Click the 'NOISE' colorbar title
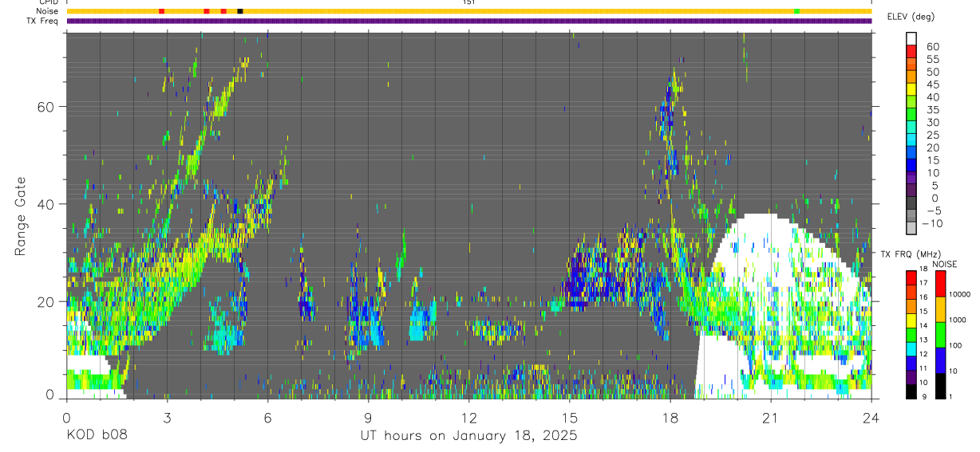This screenshot has width=980, height=452. click(945, 264)
